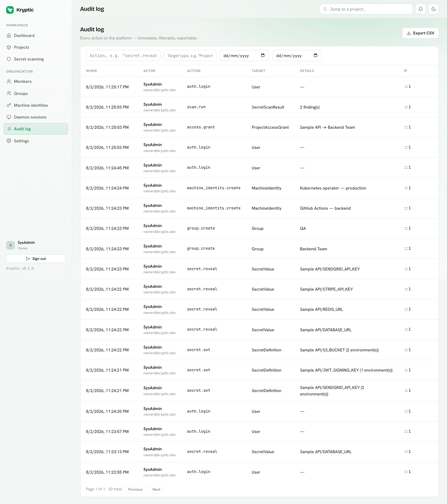The image size is (447, 504).
Task: Click the Machine identities key icon
Action: pyautogui.click(x=9, y=105)
